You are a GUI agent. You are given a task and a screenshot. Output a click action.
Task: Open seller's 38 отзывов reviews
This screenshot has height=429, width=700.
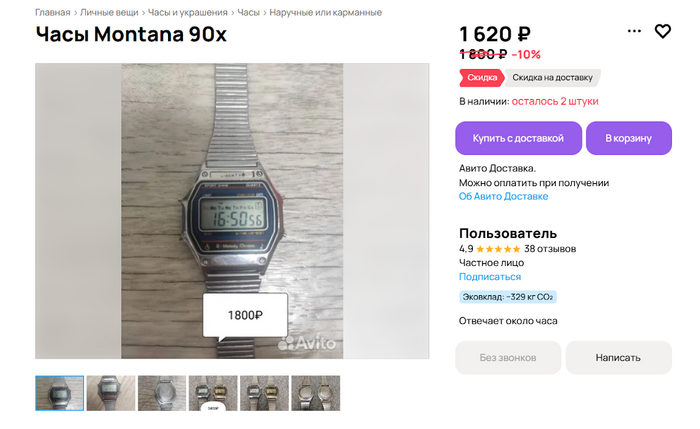point(550,249)
